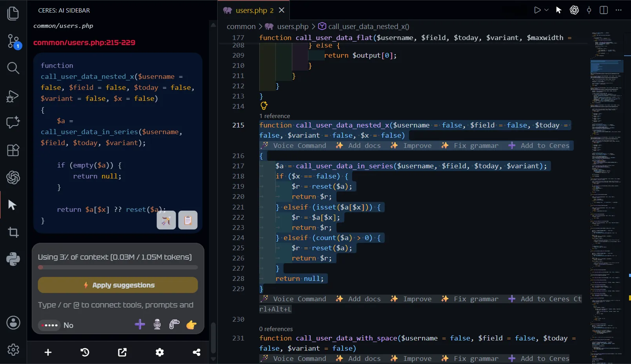Open Manage gear in activity bar

click(13, 349)
